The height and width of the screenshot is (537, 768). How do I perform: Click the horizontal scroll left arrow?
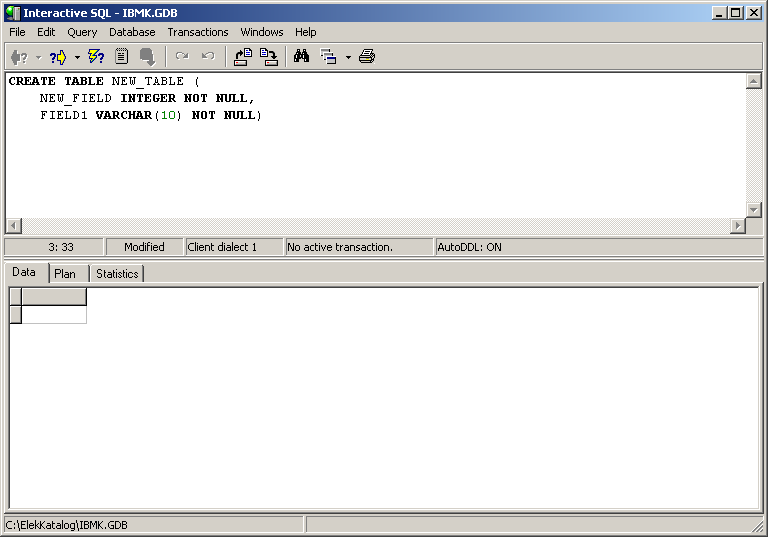coord(14,226)
